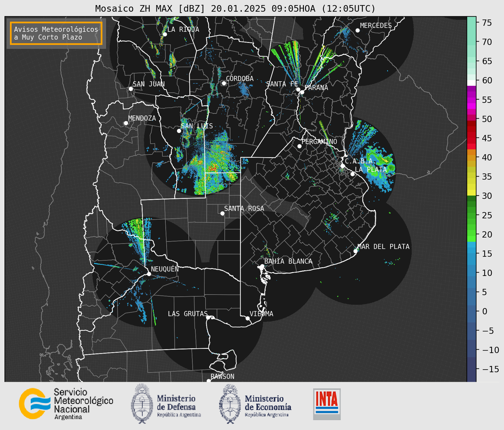This screenshot has width=504, height=430.
Task: Click the INTA logo
Action: click(x=327, y=404)
